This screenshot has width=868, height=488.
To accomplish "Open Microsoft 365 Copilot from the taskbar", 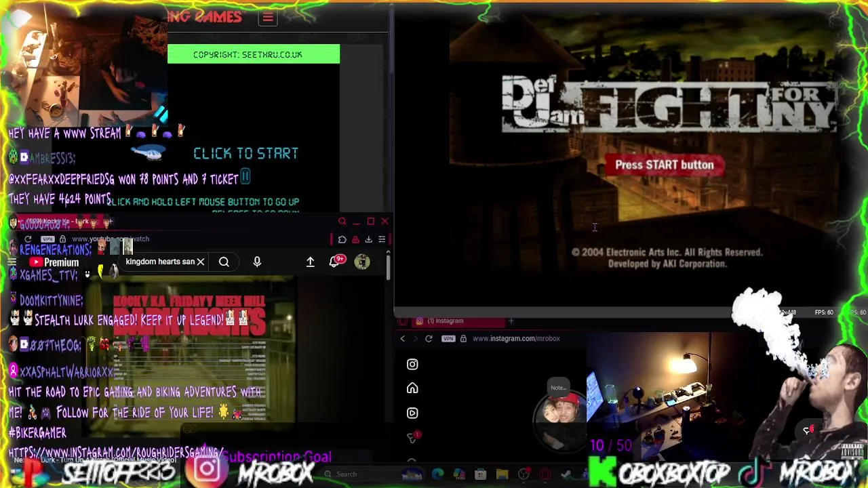I will (459, 474).
